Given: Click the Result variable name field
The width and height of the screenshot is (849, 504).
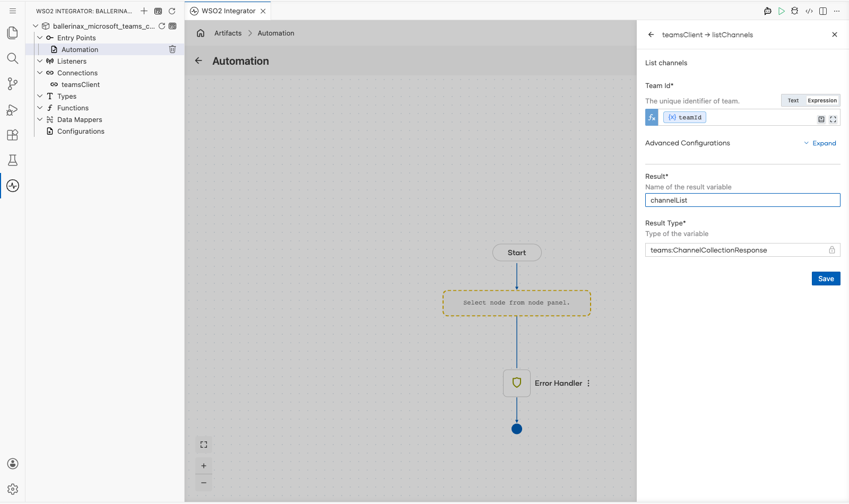Looking at the screenshot, I should pyautogui.click(x=742, y=200).
